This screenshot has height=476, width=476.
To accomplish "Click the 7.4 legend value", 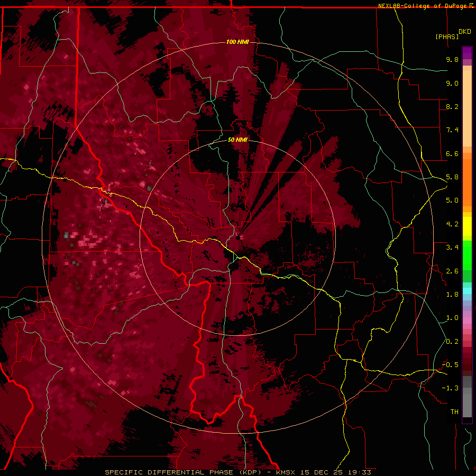I will tap(452, 130).
